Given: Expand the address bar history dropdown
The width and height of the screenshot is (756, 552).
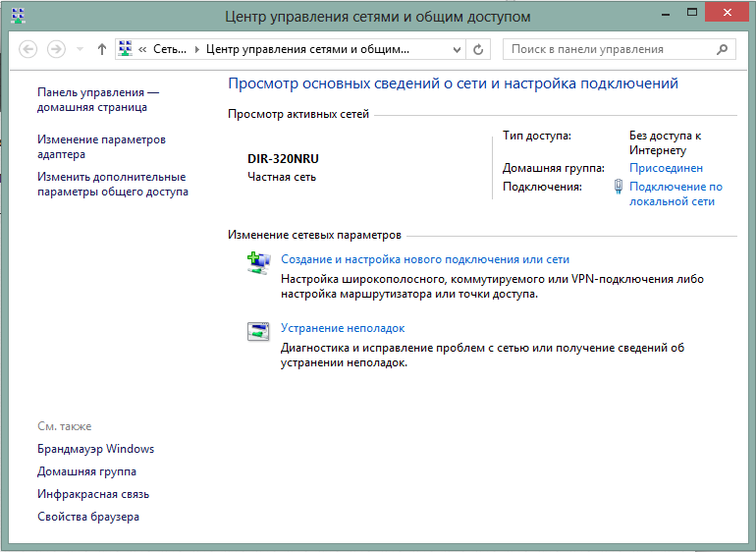Looking at the screenshot, I should pyautogui.click(x=457, y=49).
